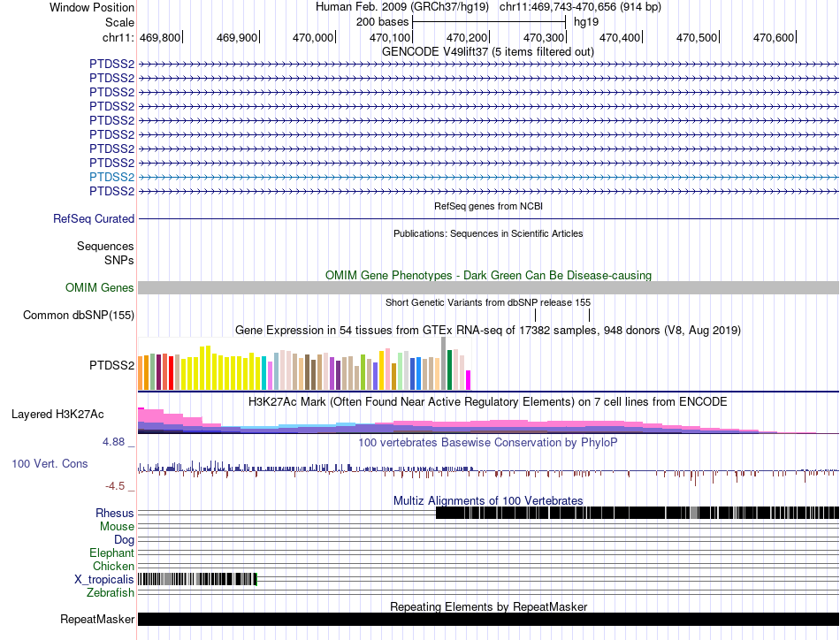
Task: Click the magenta GTEx expression bar
Action: pos(469,380)
